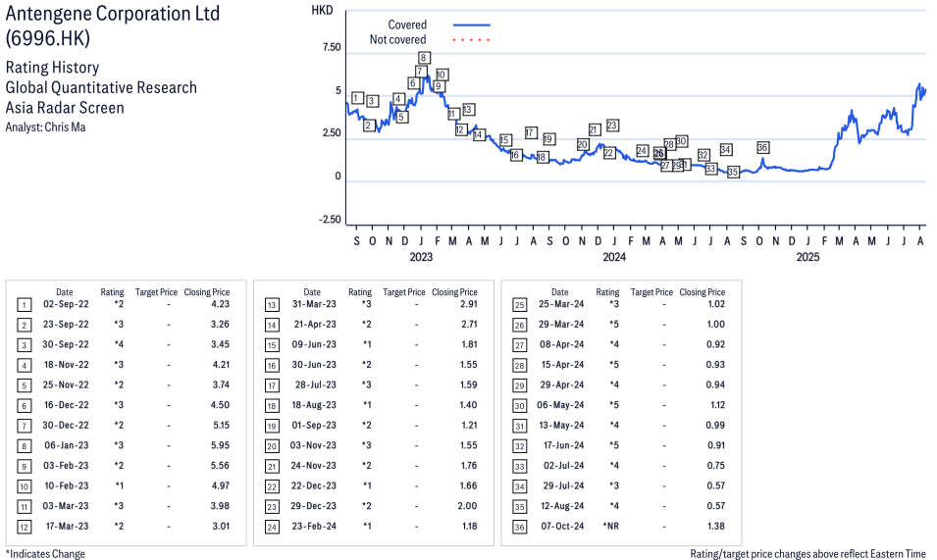The width and height of the screenshot is (937, 560).
Task: Click the *1 rating for 10-Feb-23
Action: [x=120, y=486]
